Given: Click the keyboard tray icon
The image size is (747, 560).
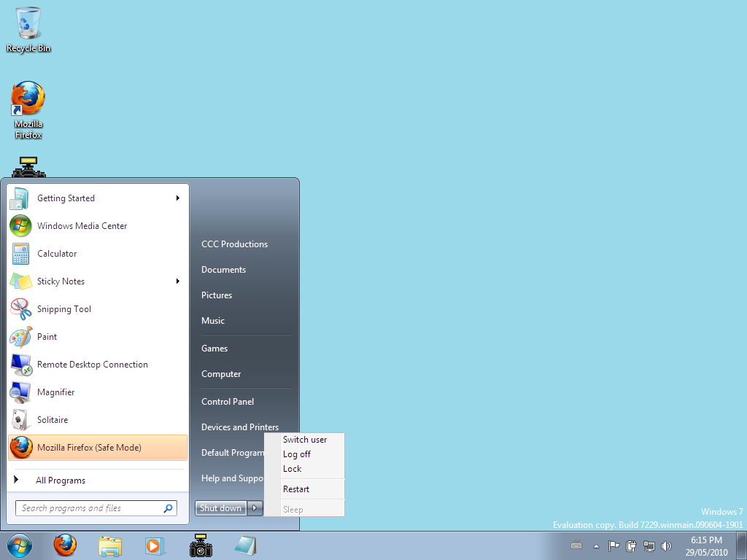Looking at the screenshot, I should pyautogui.click(x=576, y=545).
